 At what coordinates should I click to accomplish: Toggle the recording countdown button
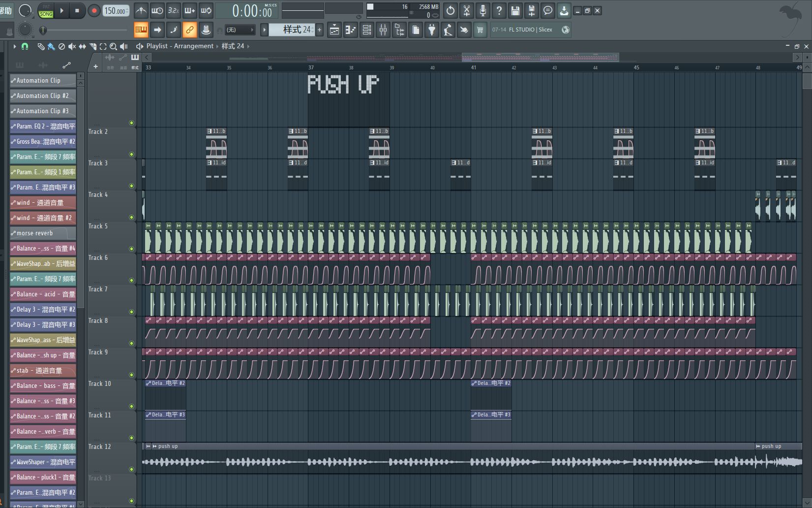coord(174,10)
